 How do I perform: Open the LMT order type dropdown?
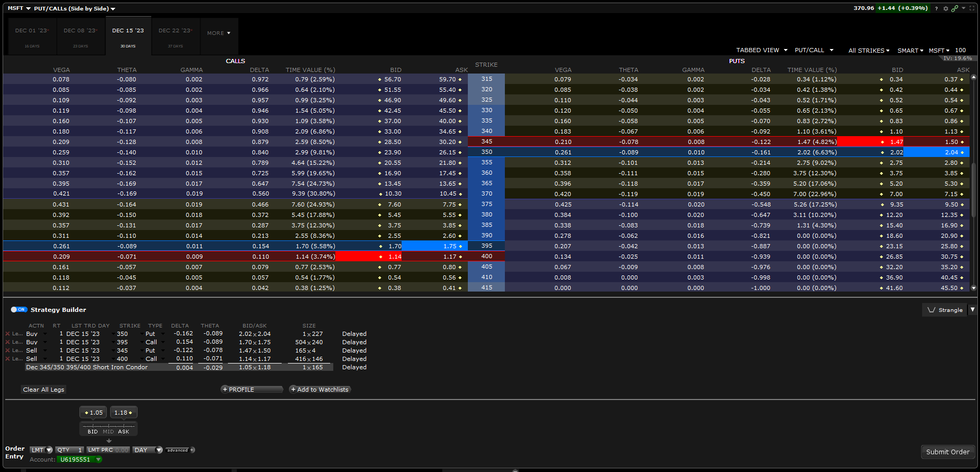[41, 450]
